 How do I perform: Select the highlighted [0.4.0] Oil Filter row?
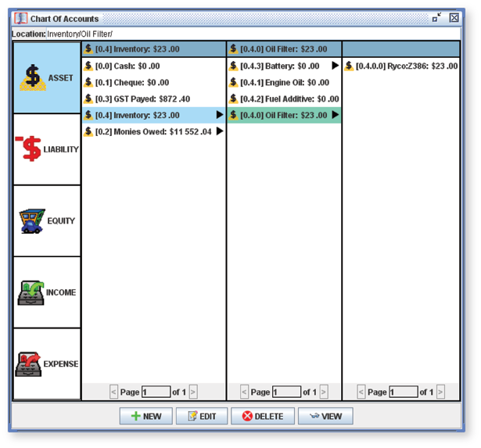(x=284, y=115)
